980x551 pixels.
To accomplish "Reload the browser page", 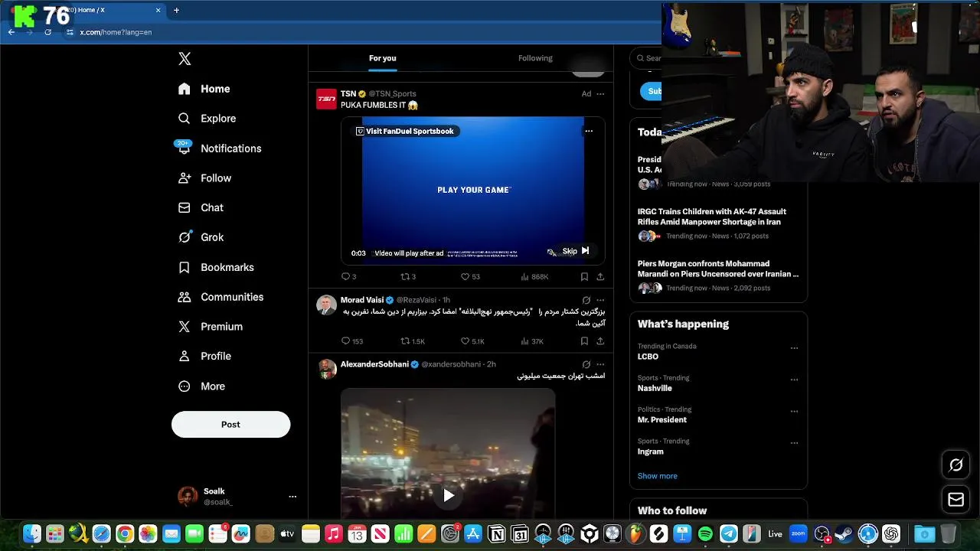I will [47, 32].
